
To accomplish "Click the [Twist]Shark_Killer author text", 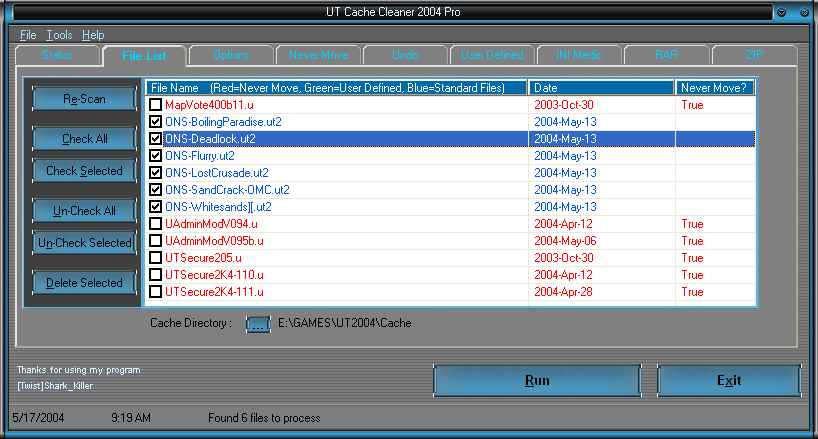I will (55, 386).
